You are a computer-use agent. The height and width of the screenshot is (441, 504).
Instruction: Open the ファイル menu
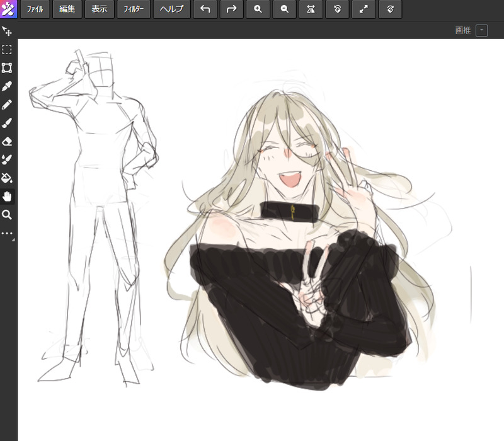coord(35,9)
